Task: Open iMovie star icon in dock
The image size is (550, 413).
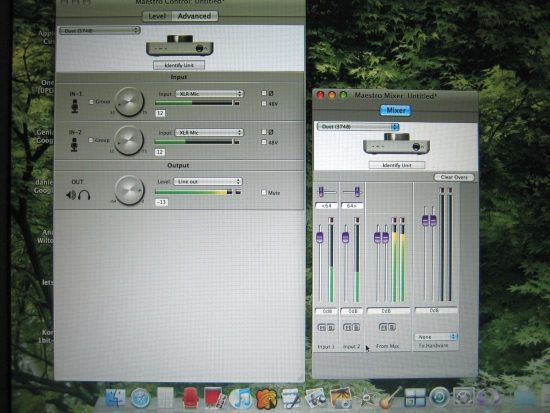Action: point(367,399)
